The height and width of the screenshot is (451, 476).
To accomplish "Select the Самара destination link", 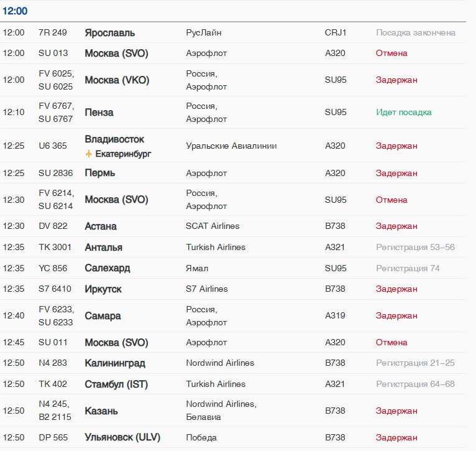I will click(x=103, y=316).
